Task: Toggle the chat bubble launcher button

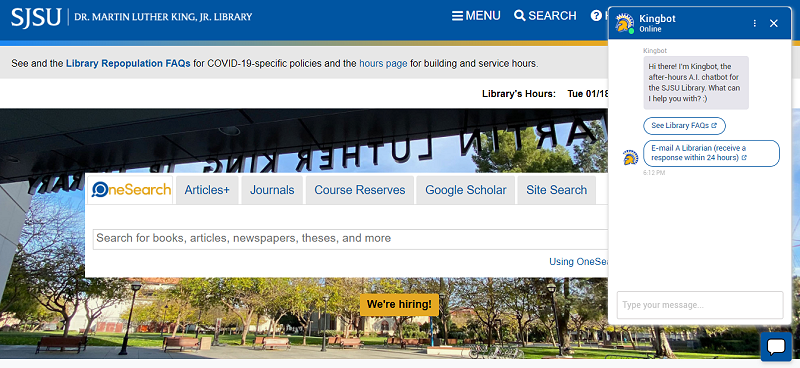Action: [776, 347]
